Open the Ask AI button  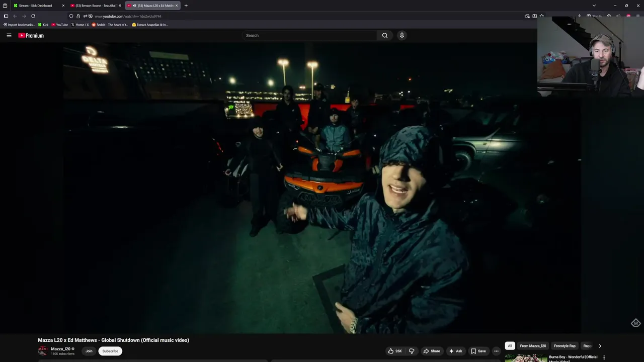coord(455,351)
